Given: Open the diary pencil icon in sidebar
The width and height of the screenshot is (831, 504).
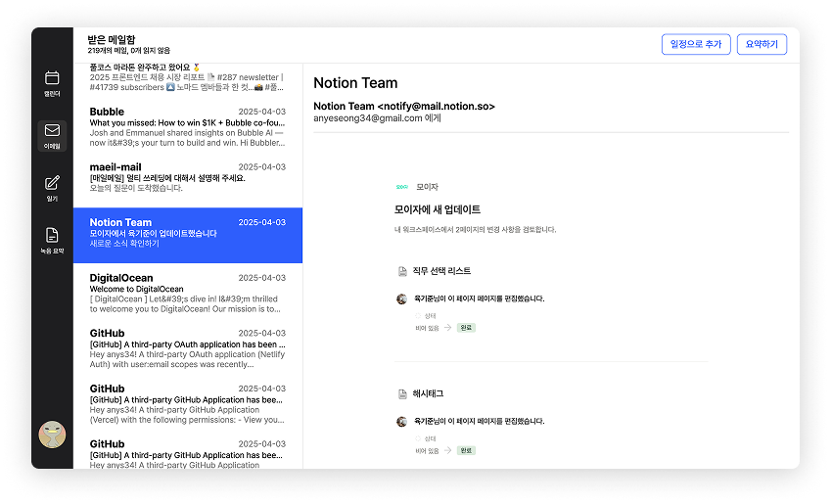Looking at the screenshot, I should coord(52,183).
